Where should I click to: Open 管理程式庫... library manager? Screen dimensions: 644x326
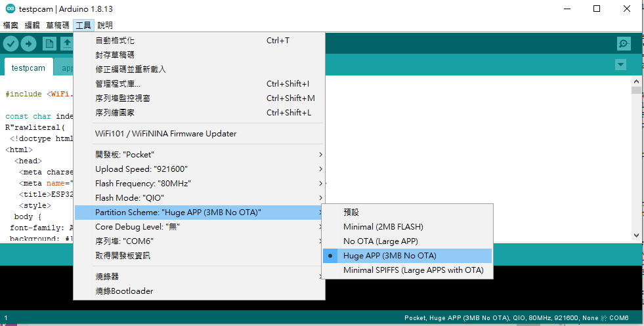(199, 84)
